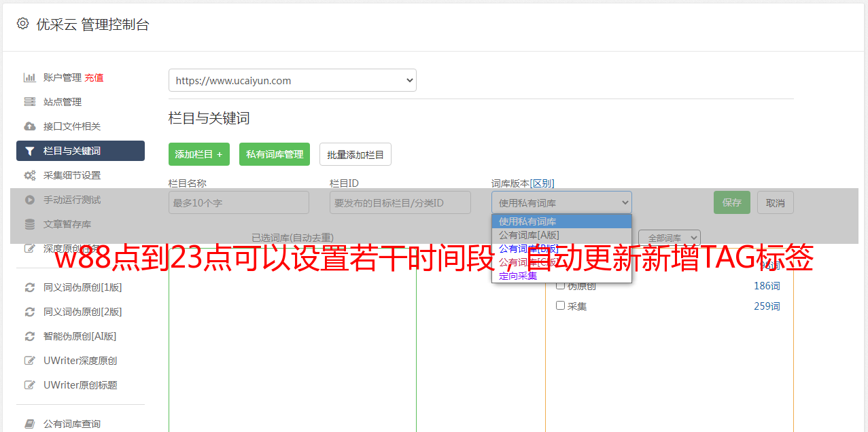The height and width of the screenshot is (432, 868).
Task: Click the 已选词库(自动去重) label
Action: pyautogui.click(x=292, y=238)
